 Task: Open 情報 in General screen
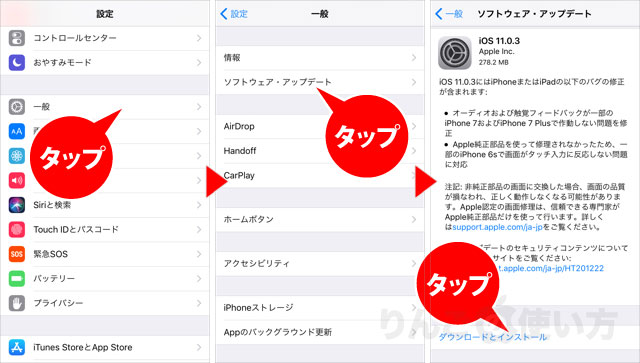[x=320, y=58]
